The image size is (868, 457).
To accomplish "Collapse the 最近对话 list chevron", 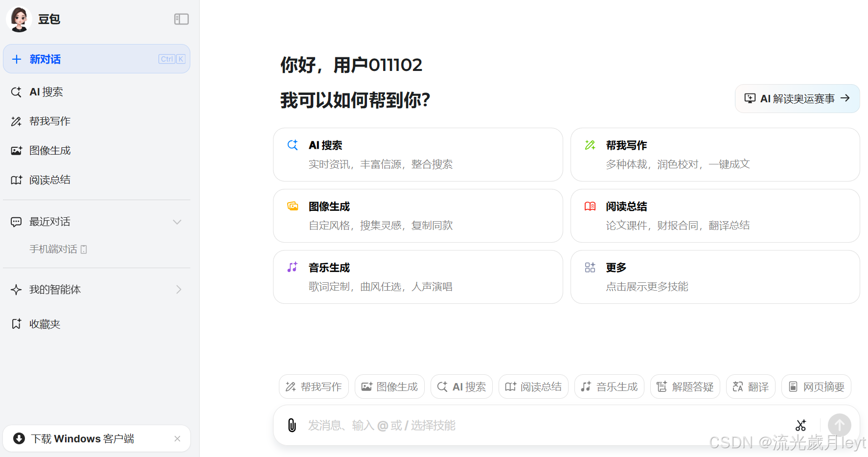I will [177, 222].
